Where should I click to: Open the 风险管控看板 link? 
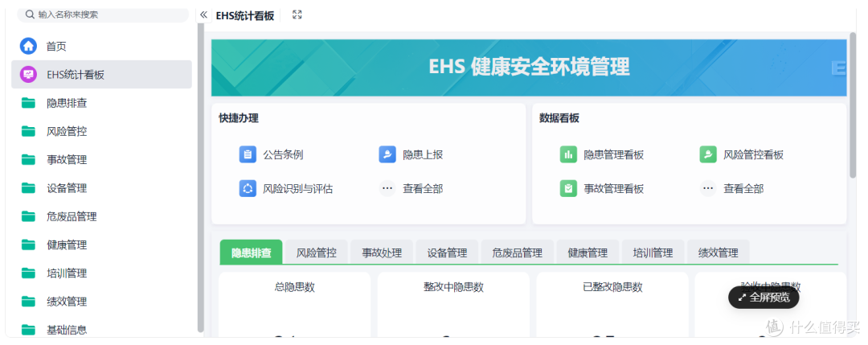tap(753, 155)
